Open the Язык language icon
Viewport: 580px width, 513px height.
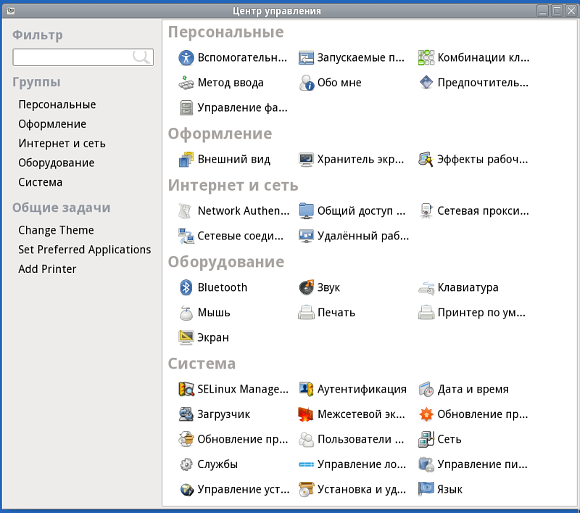426,489
